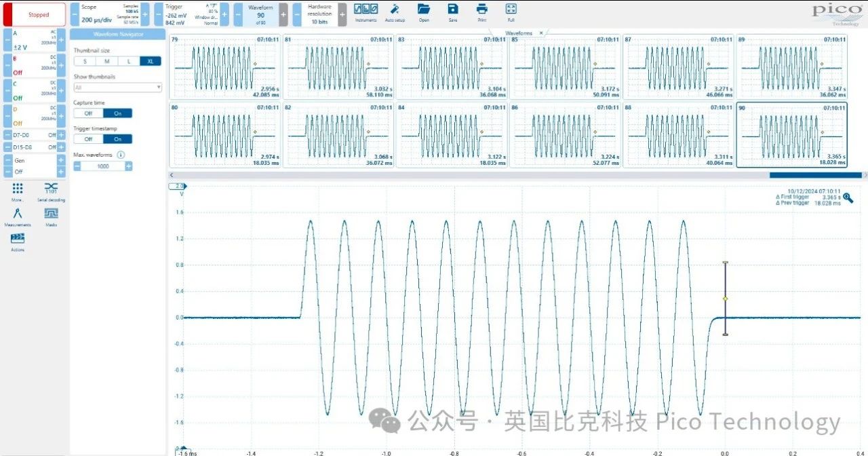Open the Actions tool

tap(18, 241)
